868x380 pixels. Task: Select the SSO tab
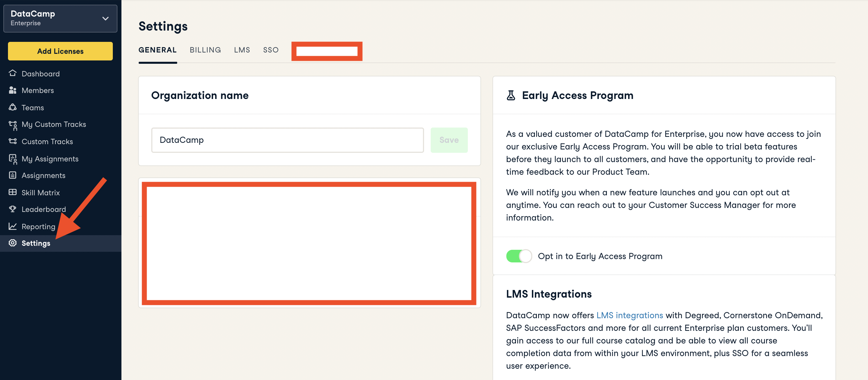pos(270,50)
